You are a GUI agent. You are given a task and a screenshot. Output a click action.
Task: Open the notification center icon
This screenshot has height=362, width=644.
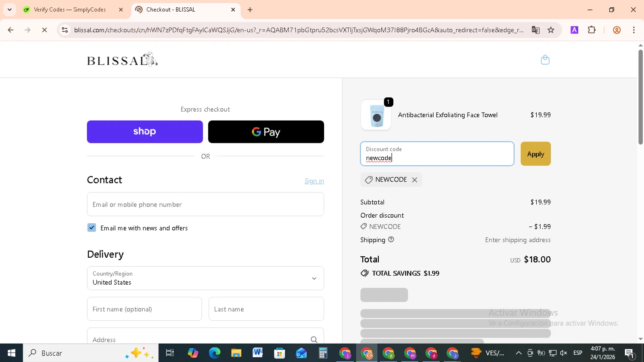coord(630,354)
